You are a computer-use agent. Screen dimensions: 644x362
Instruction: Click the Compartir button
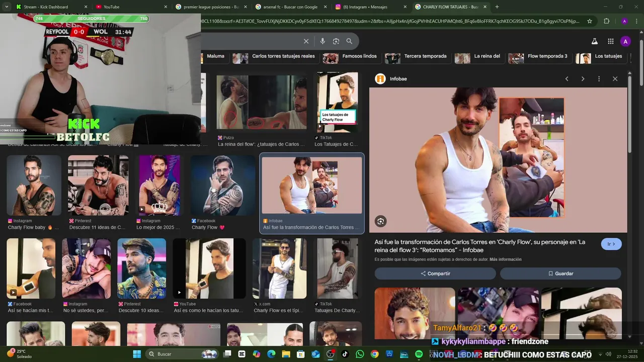pyautogui.click(x=435, y=274)
